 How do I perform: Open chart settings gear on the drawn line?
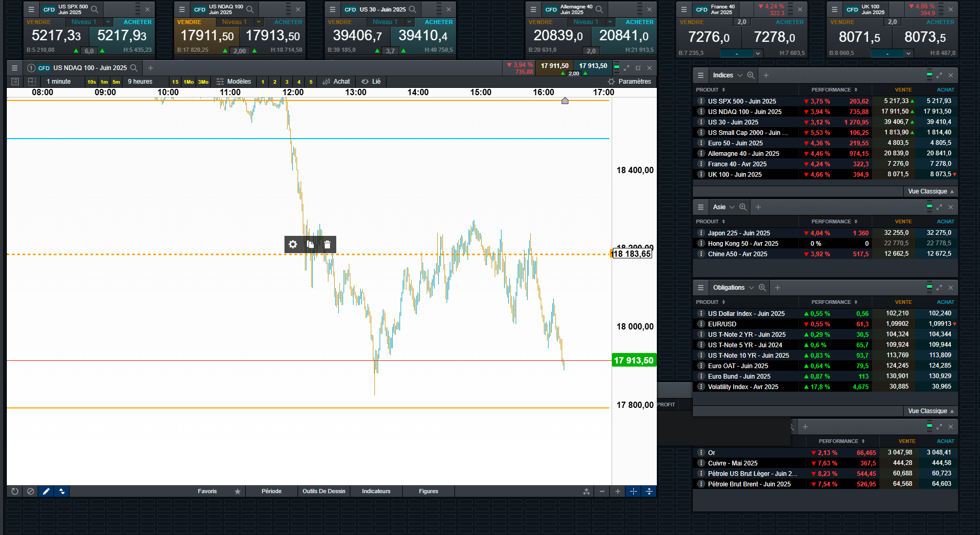293,244
